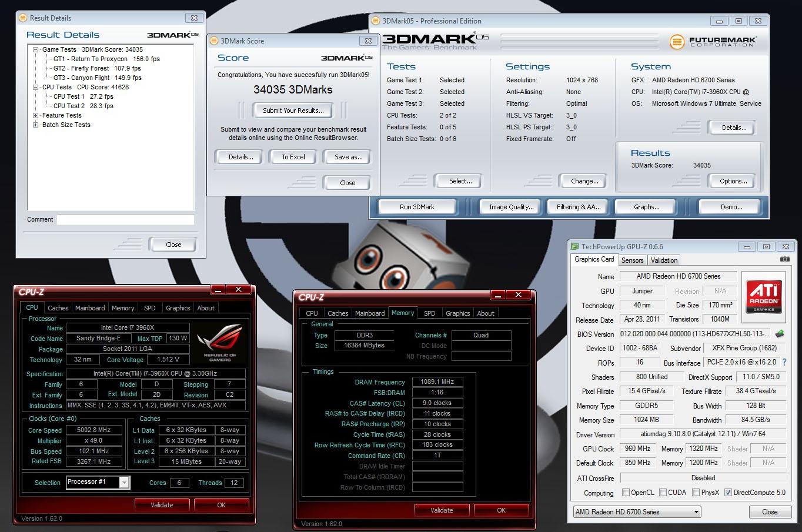The height and width of the screenshot is (532, 802).
Task: Click the Republic of Gamers logo in CPU-Z
Action: (x=219, y=342)
